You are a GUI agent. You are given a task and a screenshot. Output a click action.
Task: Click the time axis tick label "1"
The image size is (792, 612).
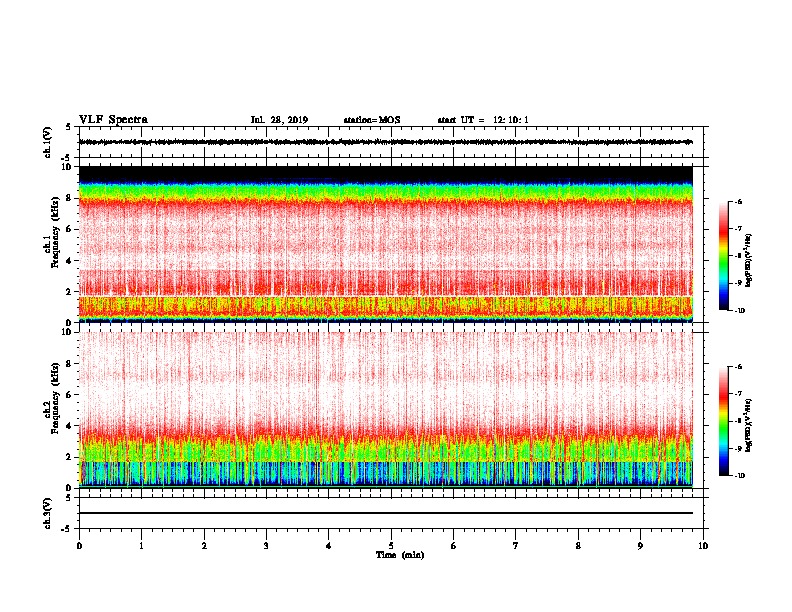141,546
